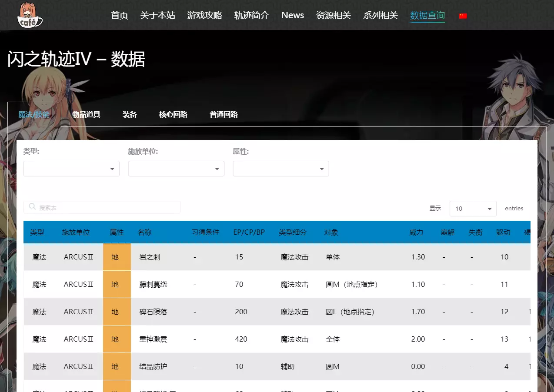
Task: Sort by the 习得条件 column header
Action: point(205,233)
